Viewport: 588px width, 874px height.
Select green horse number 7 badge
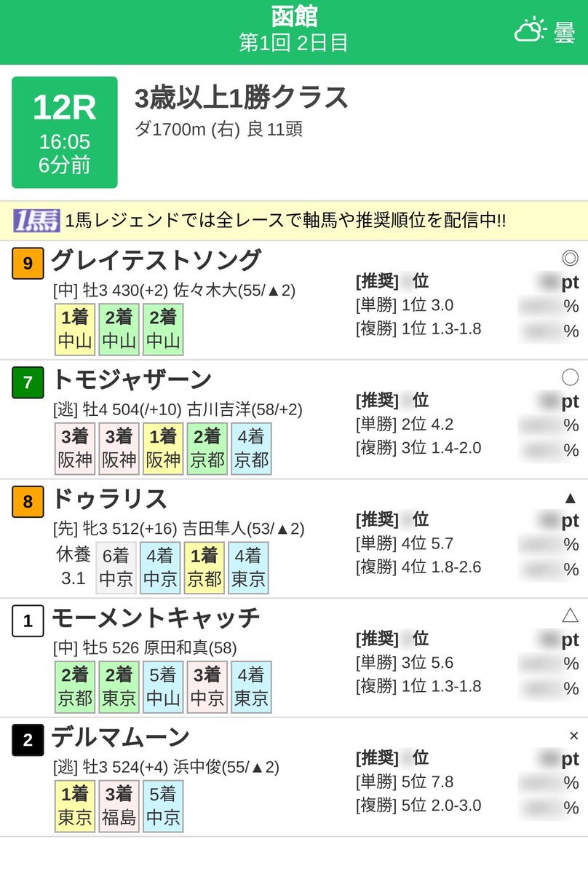point(28,382)
